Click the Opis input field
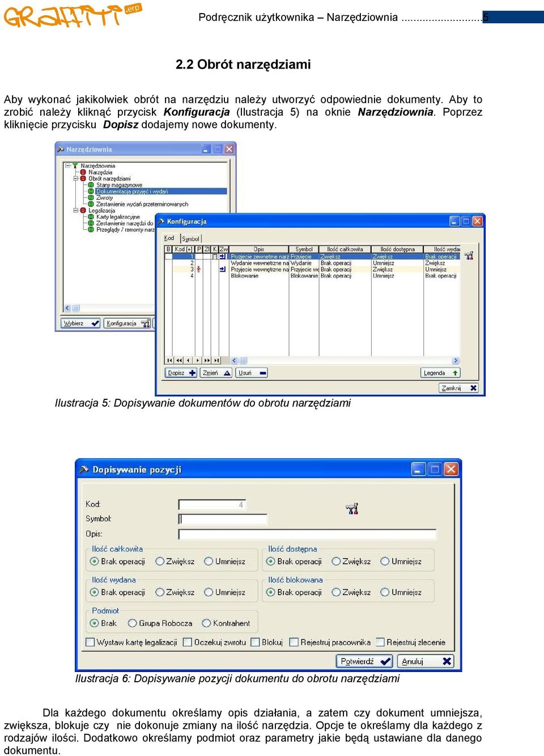This screenshot has height=756, width=544. [308, 534]
